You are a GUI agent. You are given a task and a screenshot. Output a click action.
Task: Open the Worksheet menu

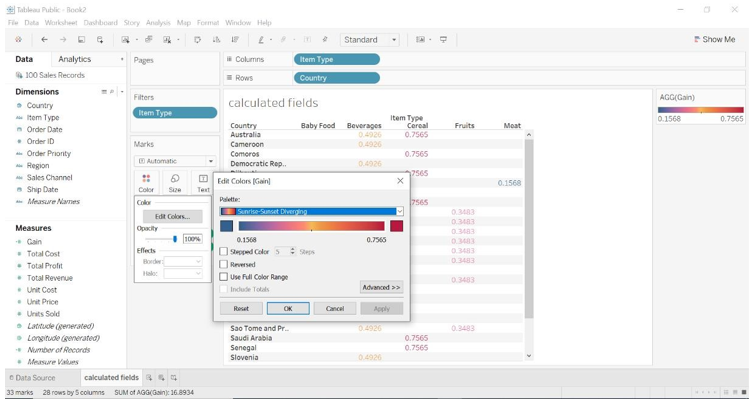pos(61,23)
